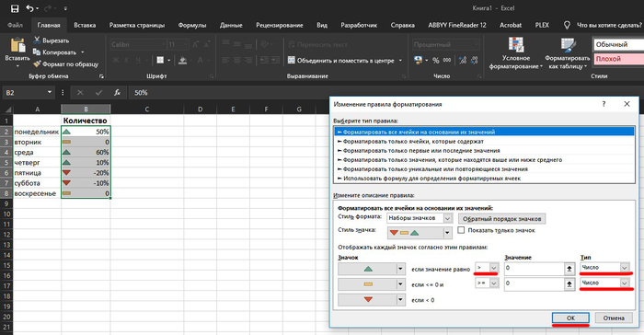The image size is (644, 335).
Task: Click Decrease decimal icon
Action: (x=475, y=61)
